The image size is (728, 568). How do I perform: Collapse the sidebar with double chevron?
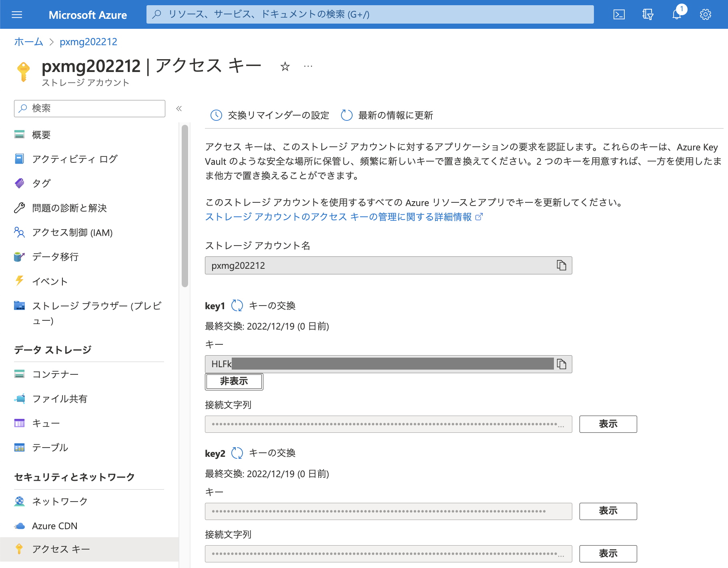click(x=179, y=108)
